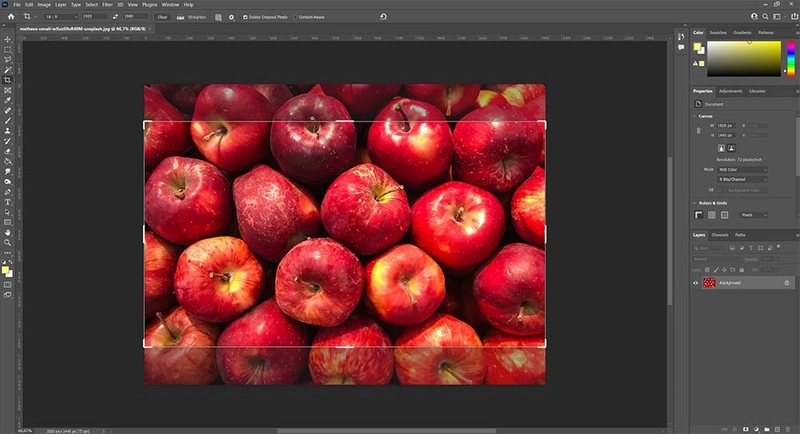Click the Delete layer trash icon

point(788,429)
